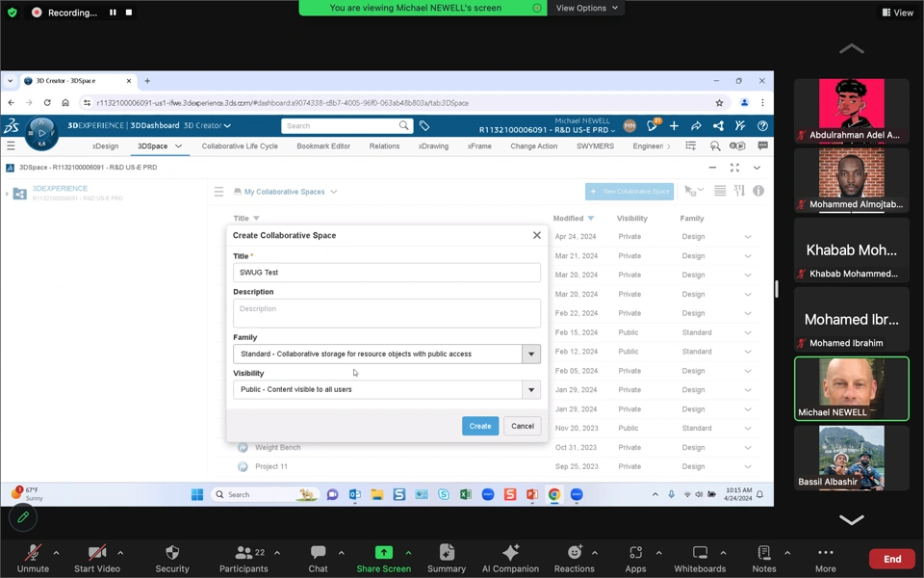This screenshot has width=924, height=578.
Task: Switch to xDesign tab
Action: (106, 145)
